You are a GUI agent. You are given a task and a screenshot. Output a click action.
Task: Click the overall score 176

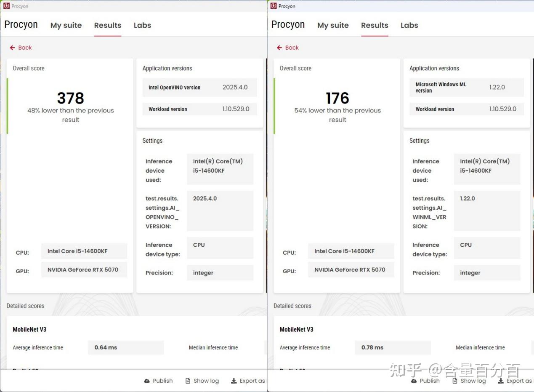point(337,98)
